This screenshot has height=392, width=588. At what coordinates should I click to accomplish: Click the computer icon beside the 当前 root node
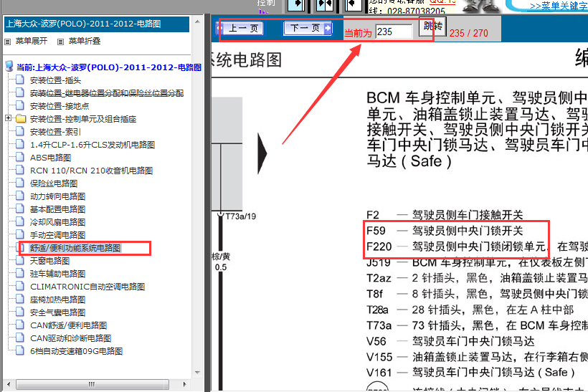pyautogui.click(x=9, y=67)
